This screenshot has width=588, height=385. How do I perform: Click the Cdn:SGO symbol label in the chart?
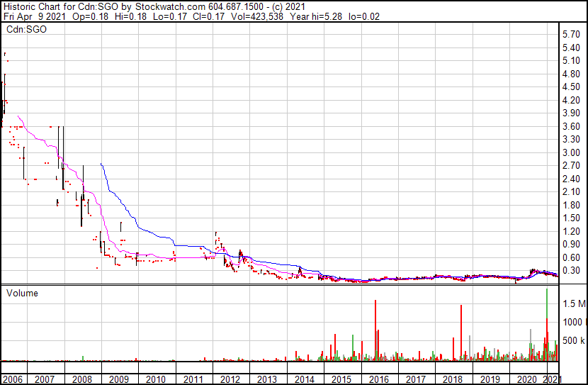[26, 29]
